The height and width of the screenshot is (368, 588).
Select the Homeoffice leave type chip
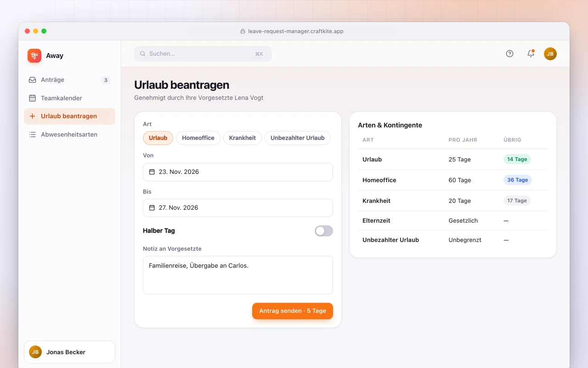coord(198,138)
